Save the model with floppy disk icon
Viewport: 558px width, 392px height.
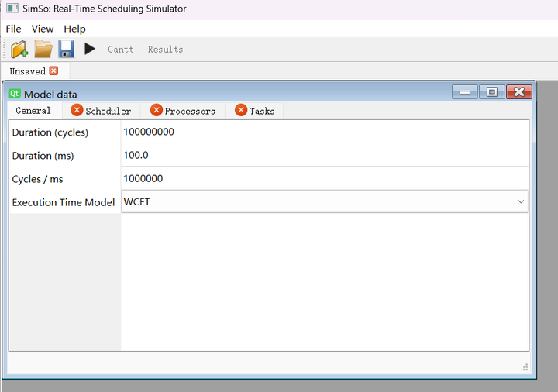pyautogui.click(x=66, y=49)
